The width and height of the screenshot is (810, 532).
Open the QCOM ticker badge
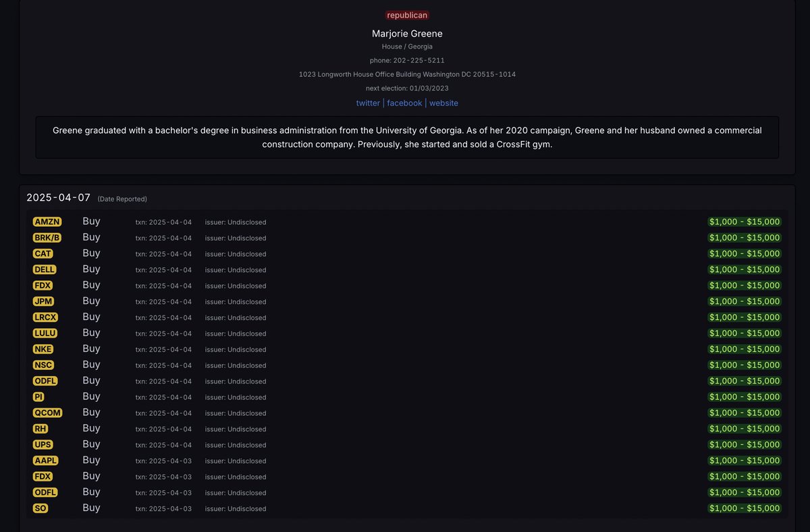(47, 413)
